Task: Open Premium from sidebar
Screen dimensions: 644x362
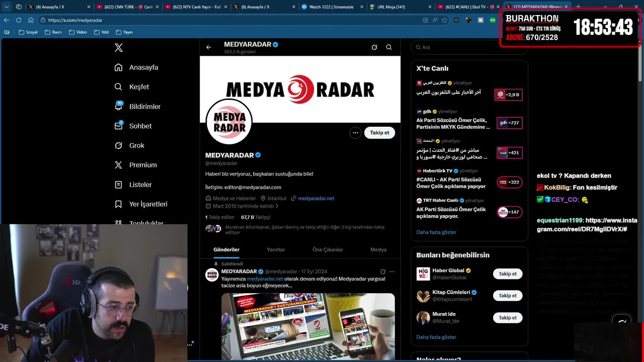Action: [135, 165]
